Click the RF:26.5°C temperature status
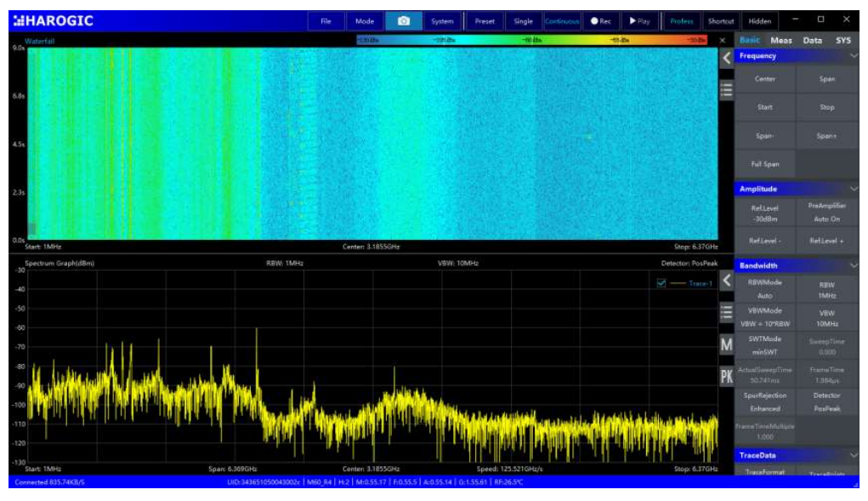Viewport: 868px width, 501px height. point(508,482)
